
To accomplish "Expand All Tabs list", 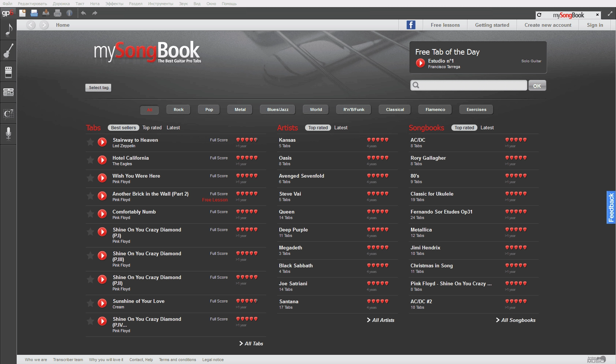I will 251,343.
